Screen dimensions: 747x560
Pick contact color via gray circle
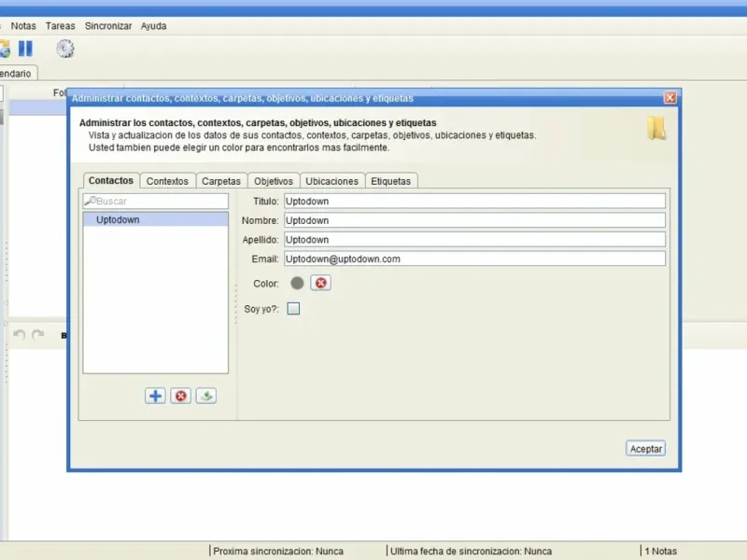click(x=297, y=284)
